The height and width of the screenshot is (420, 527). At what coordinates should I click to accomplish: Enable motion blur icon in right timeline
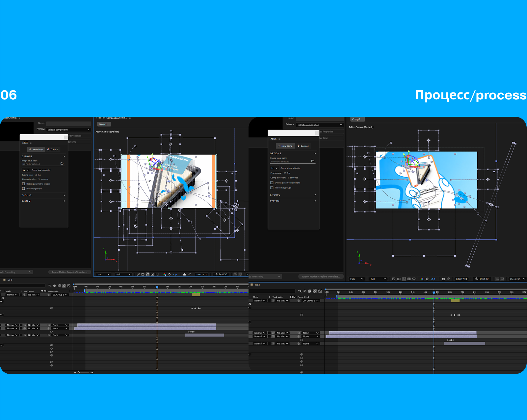click(315, 291)
